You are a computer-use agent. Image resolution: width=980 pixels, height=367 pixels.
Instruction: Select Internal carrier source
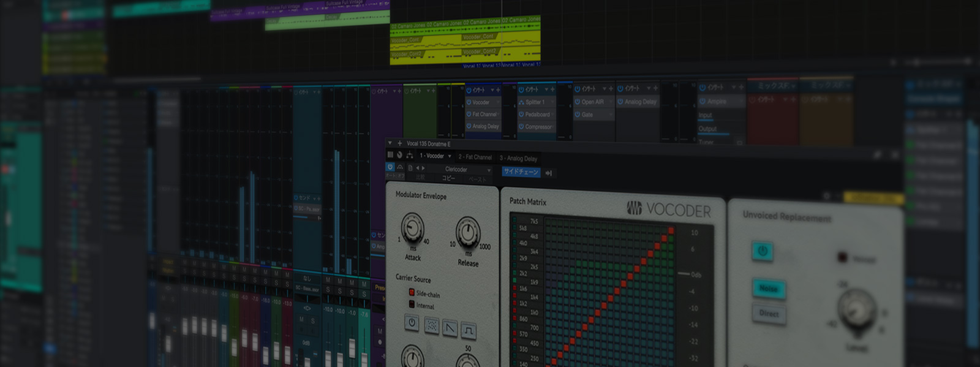(412, 304)
